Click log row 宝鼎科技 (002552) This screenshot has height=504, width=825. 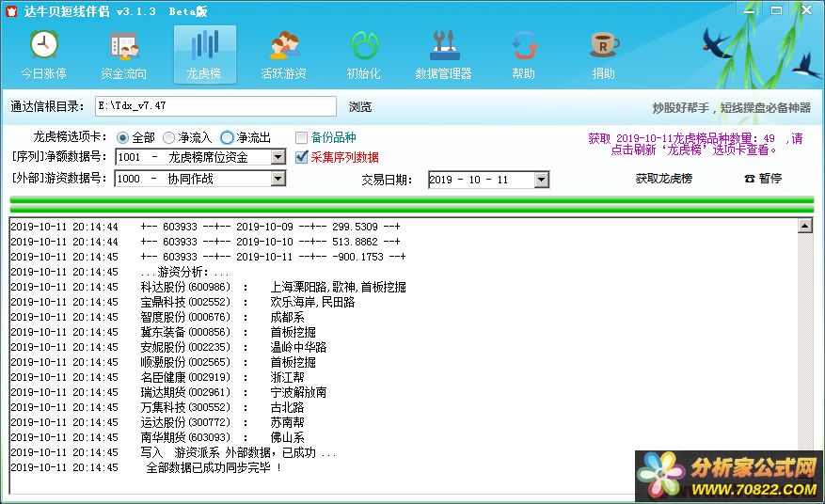tap(182, 302)
